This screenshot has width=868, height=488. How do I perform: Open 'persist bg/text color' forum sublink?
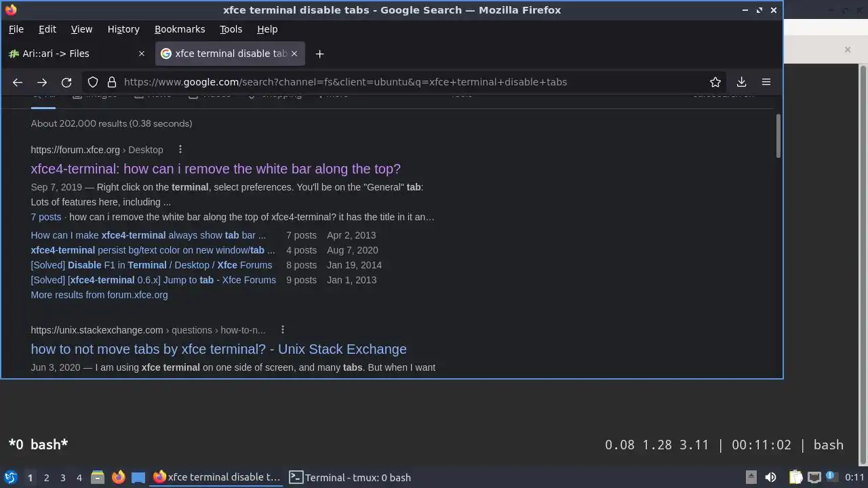click(153, 250)
